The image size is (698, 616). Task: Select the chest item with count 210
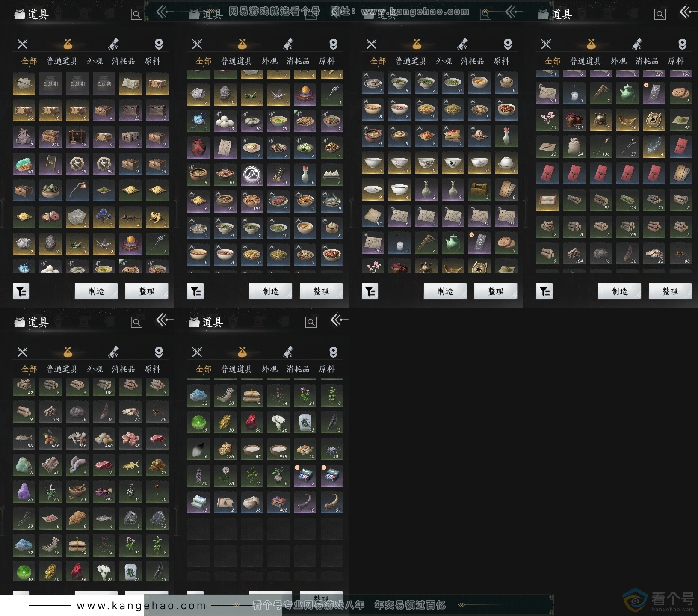point(50,137)
